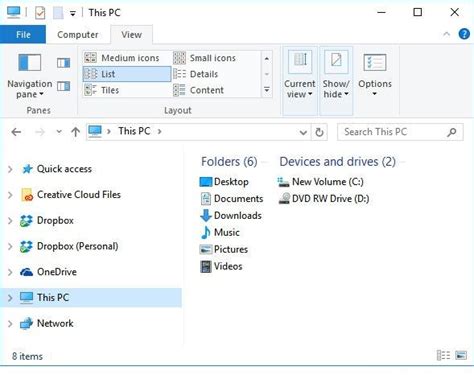Click the search magnifier icon
Viewport: 474px width, 383px height.
452,132
